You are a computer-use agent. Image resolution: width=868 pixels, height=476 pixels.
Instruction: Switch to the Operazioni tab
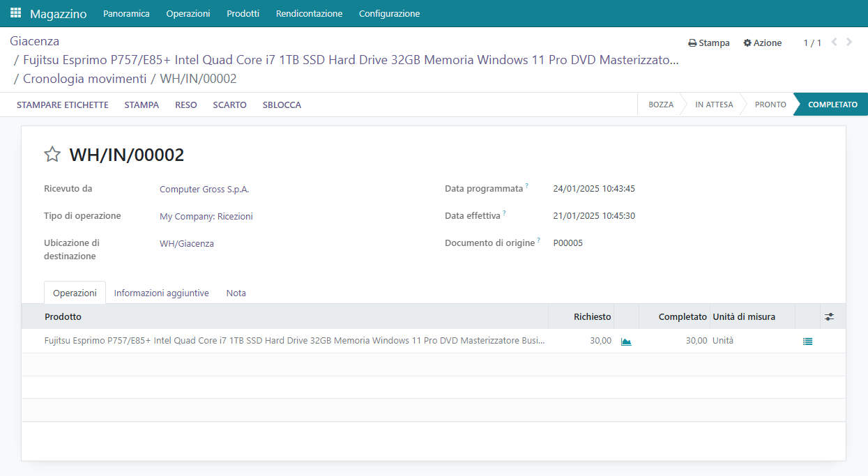click(x=75, y=293)
